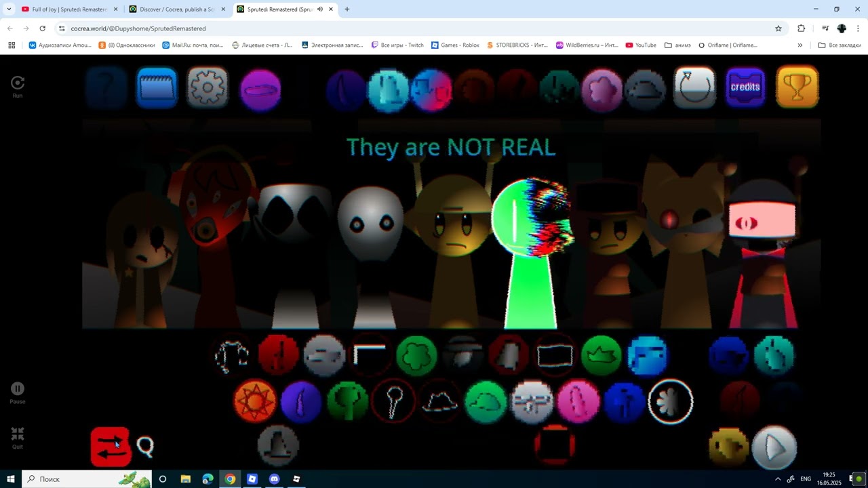Pick the gray party hat icon in bottom row

278,446
